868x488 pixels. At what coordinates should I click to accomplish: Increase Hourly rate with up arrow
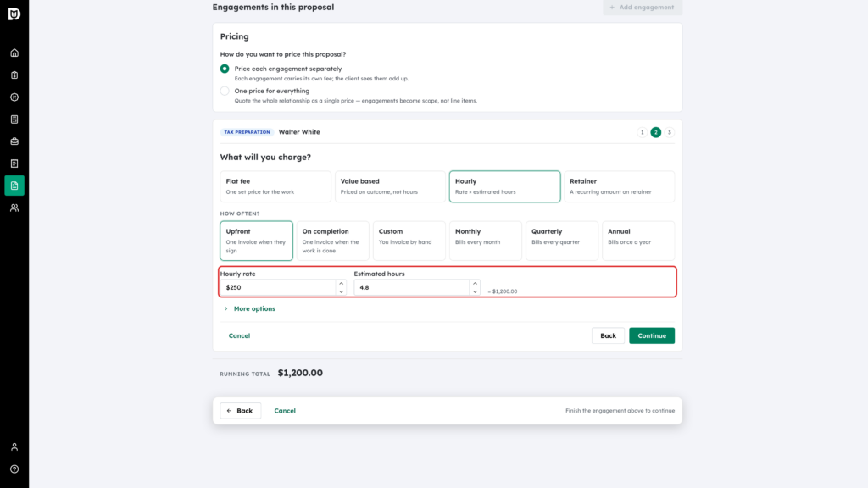click(341, 284)
